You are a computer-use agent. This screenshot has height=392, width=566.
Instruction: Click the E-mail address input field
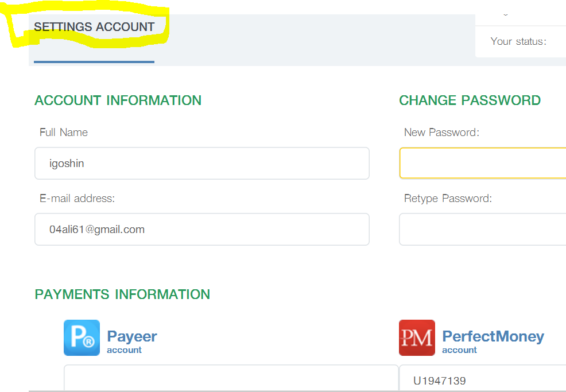coord(201,230)
